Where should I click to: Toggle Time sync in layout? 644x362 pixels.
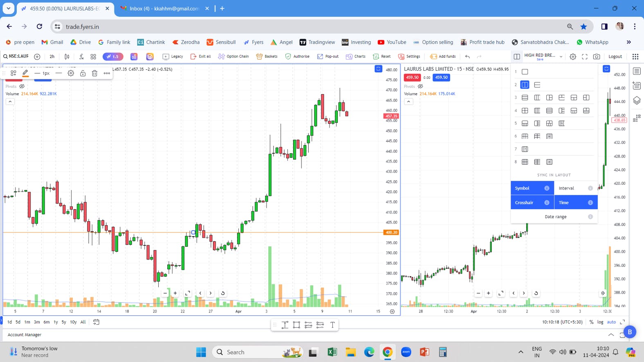[x=576, y=202]
